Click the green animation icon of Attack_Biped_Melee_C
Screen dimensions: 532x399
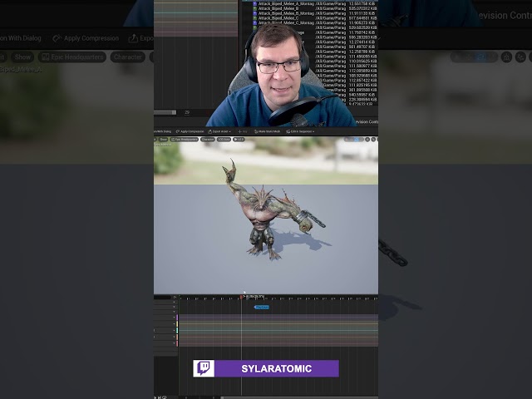[x=255, y=18]
